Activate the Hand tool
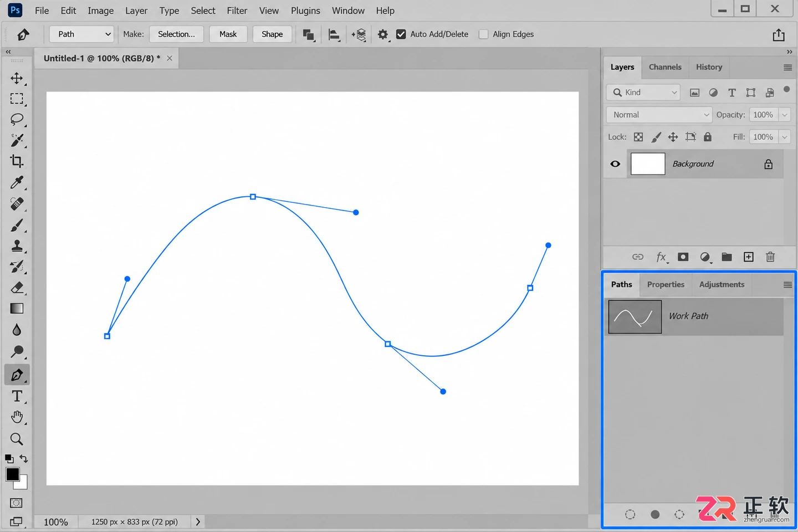 tap(17, 417)
